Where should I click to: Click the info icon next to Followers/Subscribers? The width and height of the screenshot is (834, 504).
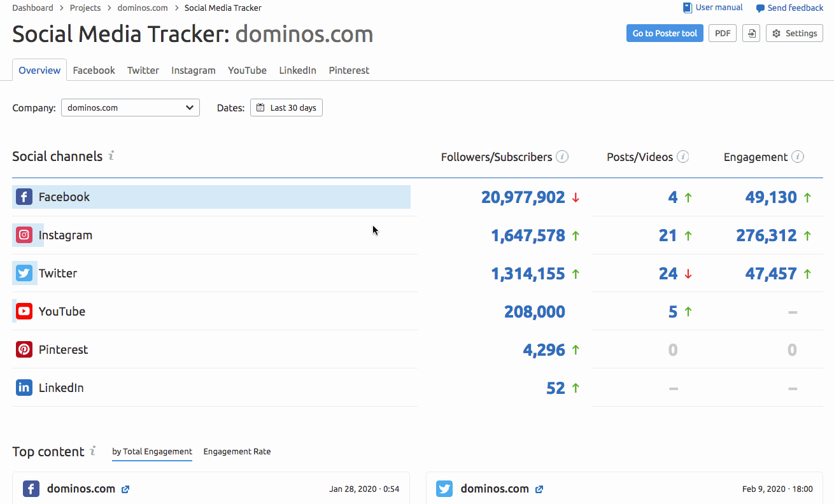[x=562, y=157]
